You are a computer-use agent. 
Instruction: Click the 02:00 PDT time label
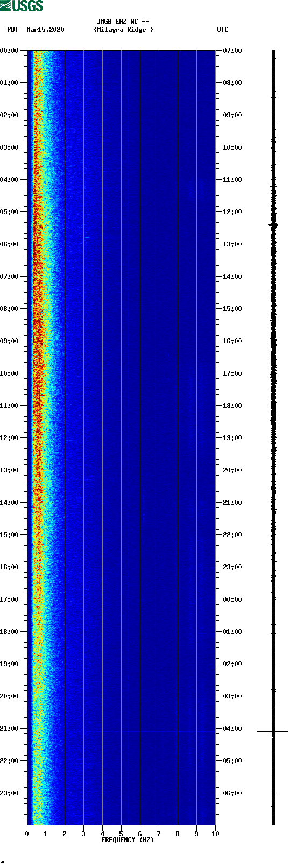coord(9,115)
